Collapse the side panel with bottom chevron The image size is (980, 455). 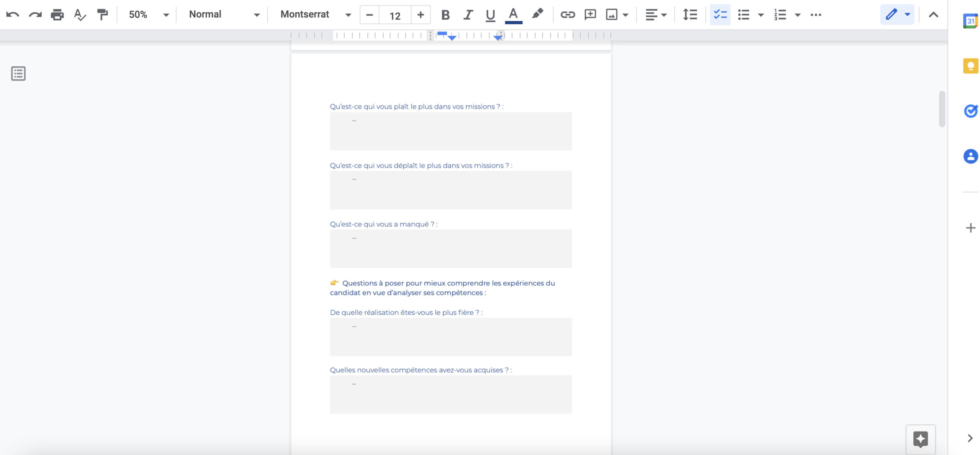pyautogui.click(x=970, y=438)
